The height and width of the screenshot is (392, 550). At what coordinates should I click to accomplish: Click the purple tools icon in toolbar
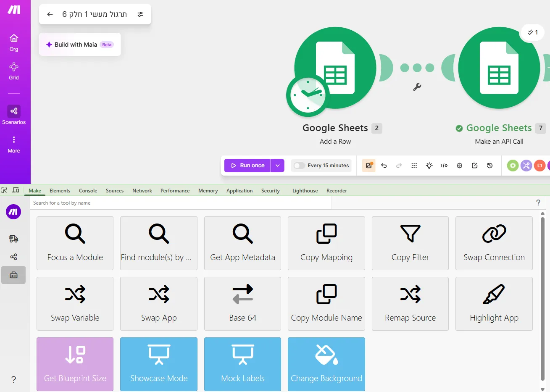(x=526, y=166)
